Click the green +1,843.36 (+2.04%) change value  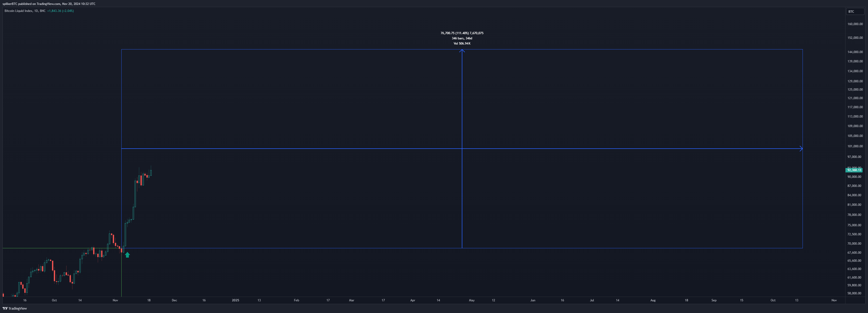60,11
